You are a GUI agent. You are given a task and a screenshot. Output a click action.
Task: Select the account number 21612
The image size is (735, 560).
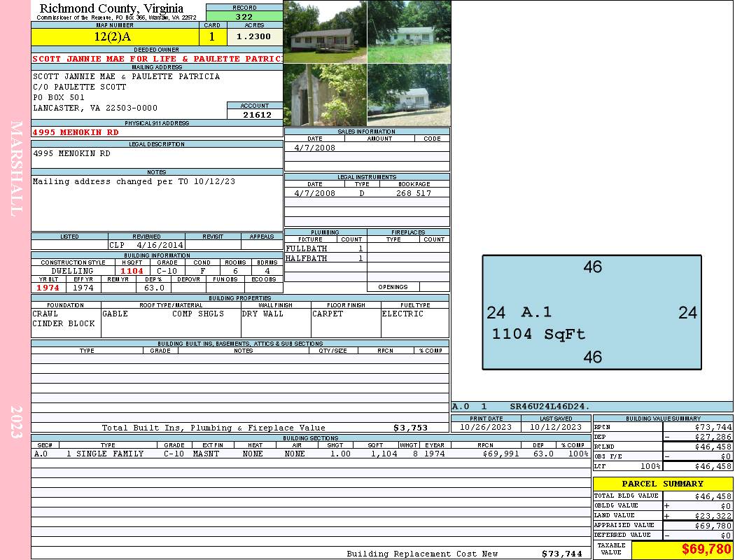tap(255, 115)
